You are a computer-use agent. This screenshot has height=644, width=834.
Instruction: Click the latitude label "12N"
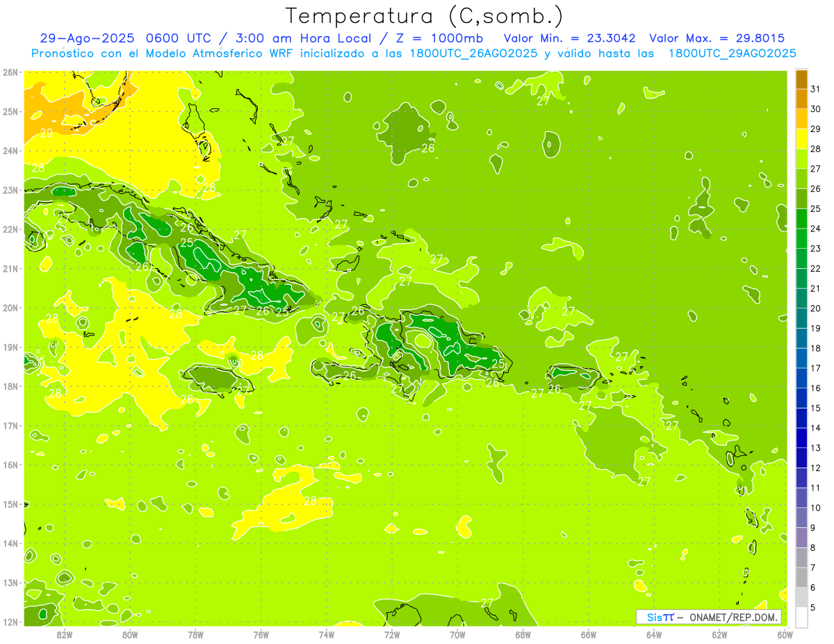coord(10,622)
